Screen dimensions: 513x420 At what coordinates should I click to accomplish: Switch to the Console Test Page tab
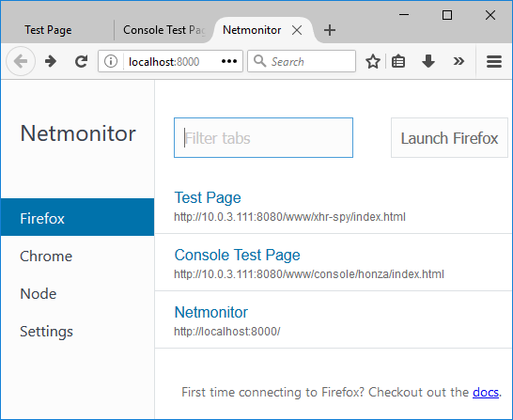pyautogui.click(x=163, y=30)
